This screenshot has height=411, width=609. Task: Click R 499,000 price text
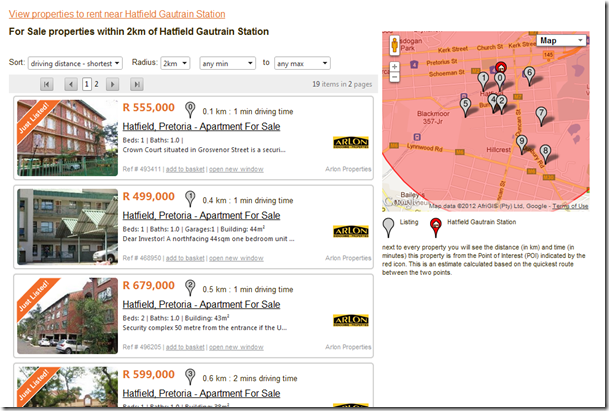(x=149, y=197)
